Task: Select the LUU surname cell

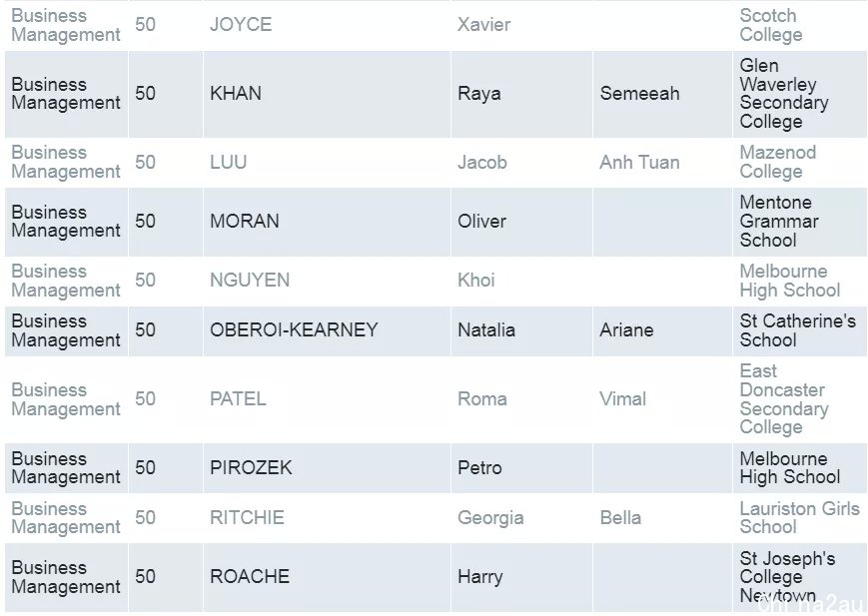Action: (327, 162)
